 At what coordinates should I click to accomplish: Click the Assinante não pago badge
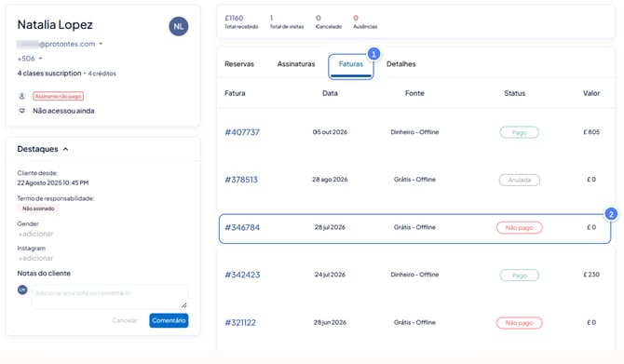tap(58, 96)
